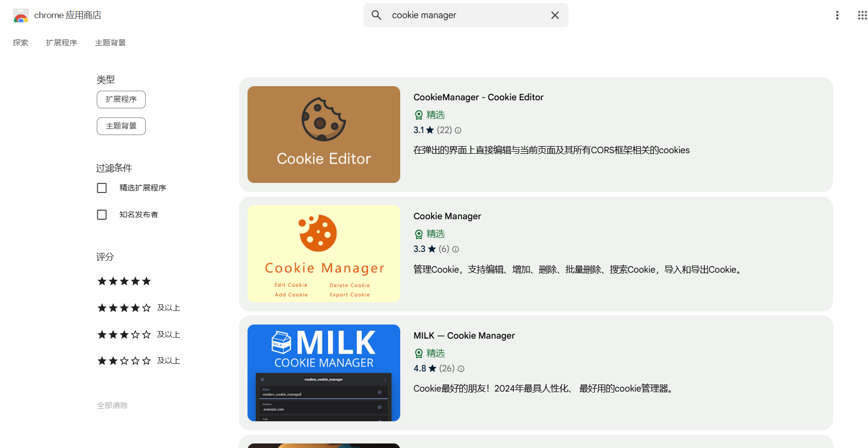Image resolution: width=868 pixels, height=448 pixels.
Task: Click the (22) review count
Action: pyautogui.click(x=444, y=130)
